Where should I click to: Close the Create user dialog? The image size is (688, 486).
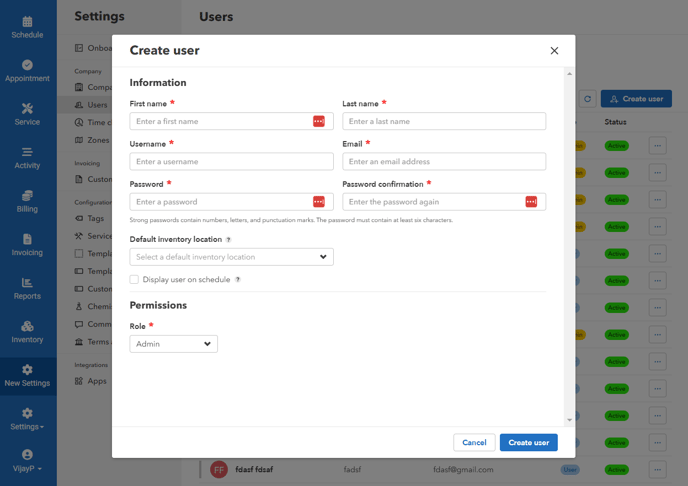tap(554, 51)
